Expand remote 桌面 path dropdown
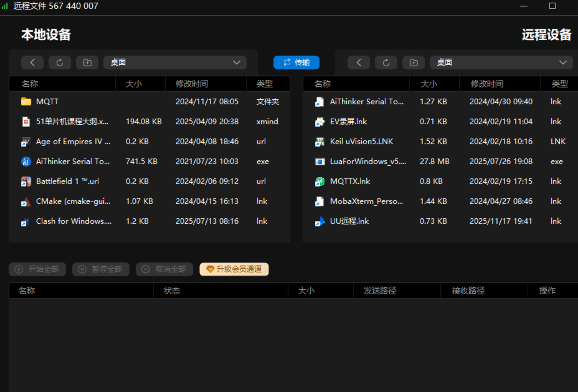 pyautogui.click(x=563, y=62)
